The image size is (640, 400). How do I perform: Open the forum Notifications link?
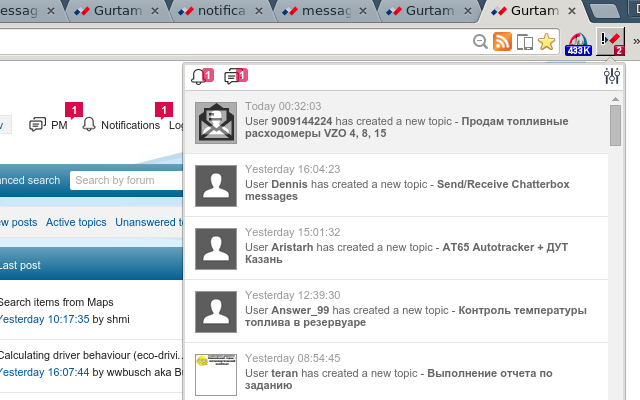click(x=121, y=125)
